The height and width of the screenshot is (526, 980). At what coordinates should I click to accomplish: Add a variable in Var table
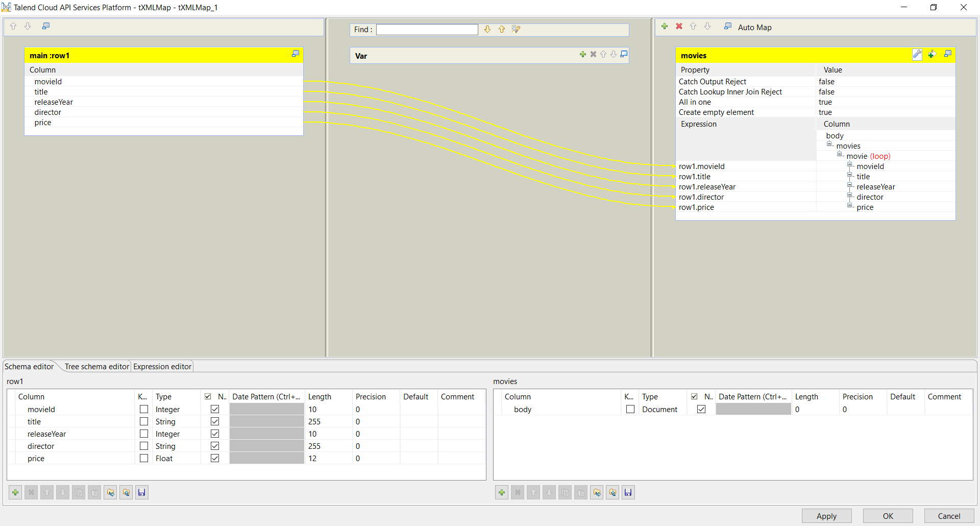coord(582,55)
